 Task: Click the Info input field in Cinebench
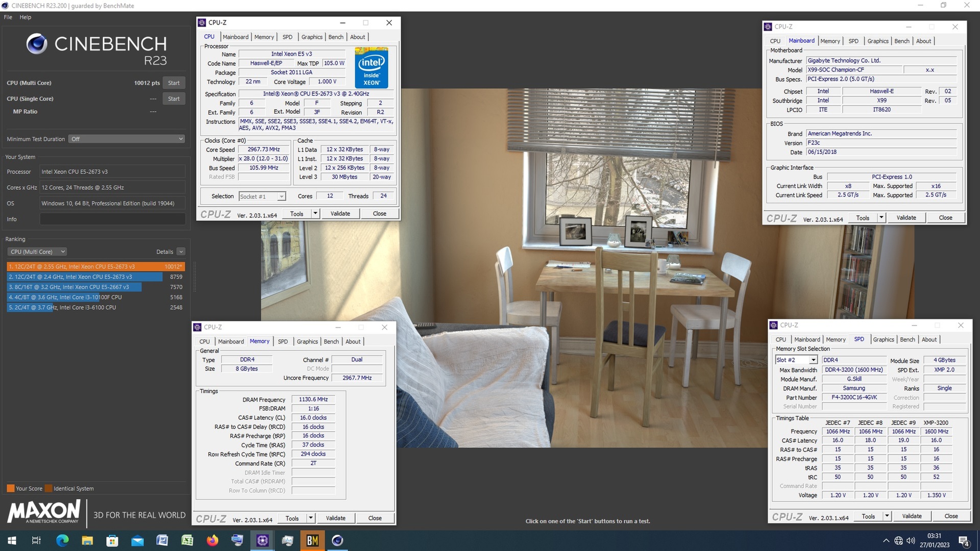point(112,219)
